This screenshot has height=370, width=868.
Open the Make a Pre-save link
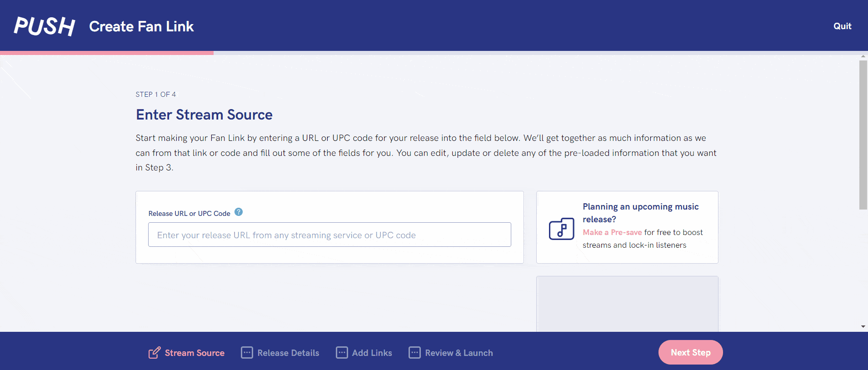612,232
